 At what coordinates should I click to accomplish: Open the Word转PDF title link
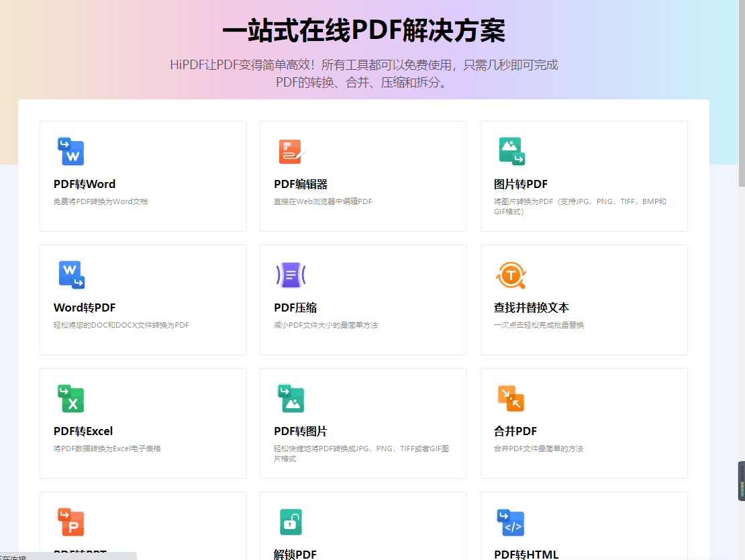[x=85, y=308]
